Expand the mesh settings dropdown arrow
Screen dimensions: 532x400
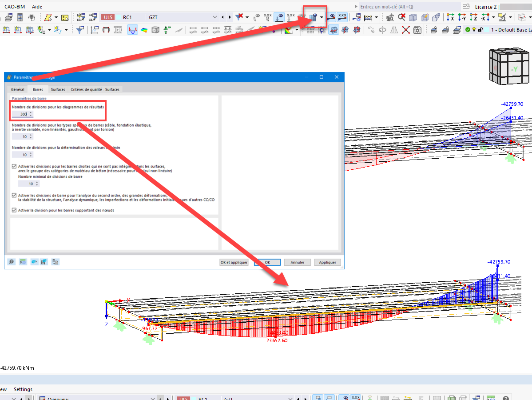(x=322, y=17)
